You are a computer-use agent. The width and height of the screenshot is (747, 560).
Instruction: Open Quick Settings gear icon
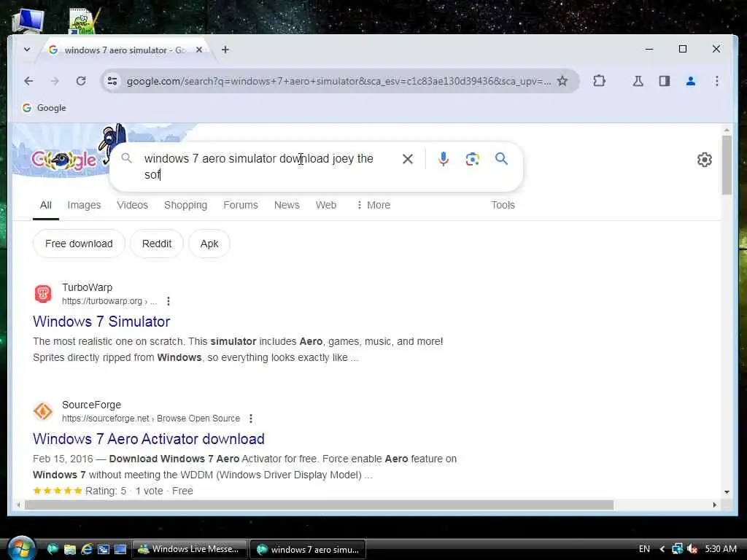point(705,160)
